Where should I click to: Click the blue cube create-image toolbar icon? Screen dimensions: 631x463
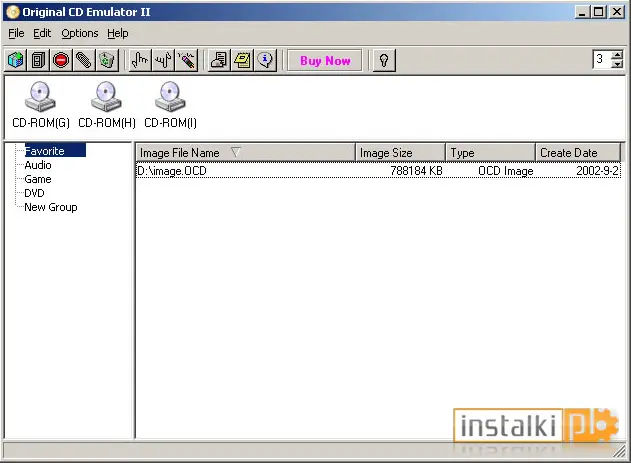click(16, 61)
